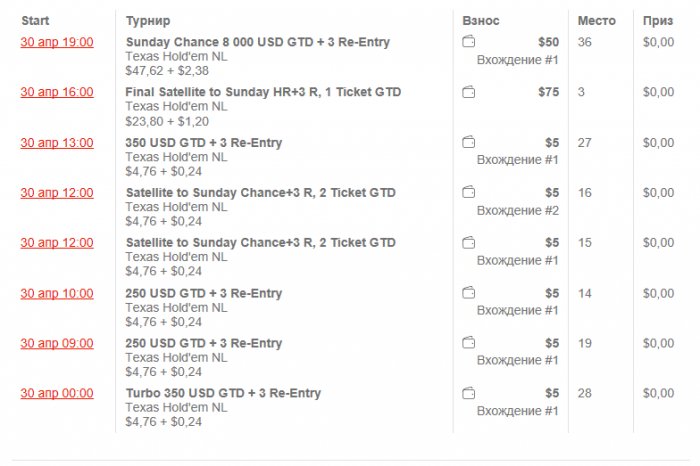Sort by the Start column header
Viewport: 700px width, 466px height.
pyautogui.click(x=35, y=20)
